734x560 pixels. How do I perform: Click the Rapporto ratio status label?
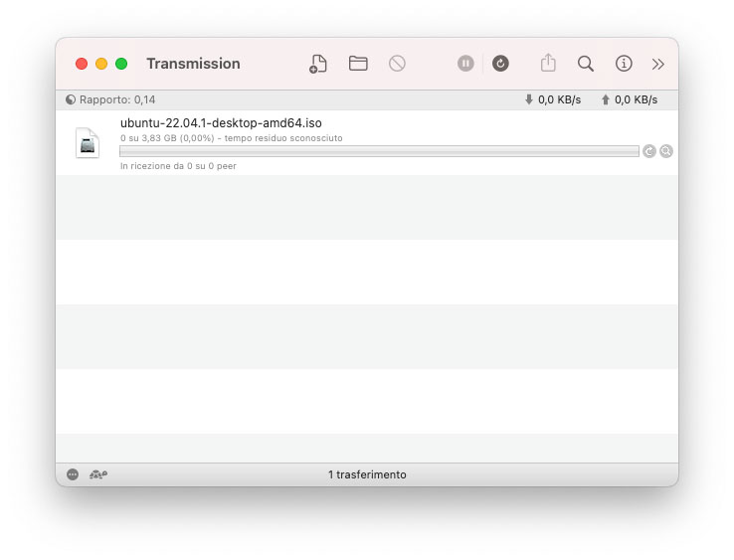[x=111, y=99]
